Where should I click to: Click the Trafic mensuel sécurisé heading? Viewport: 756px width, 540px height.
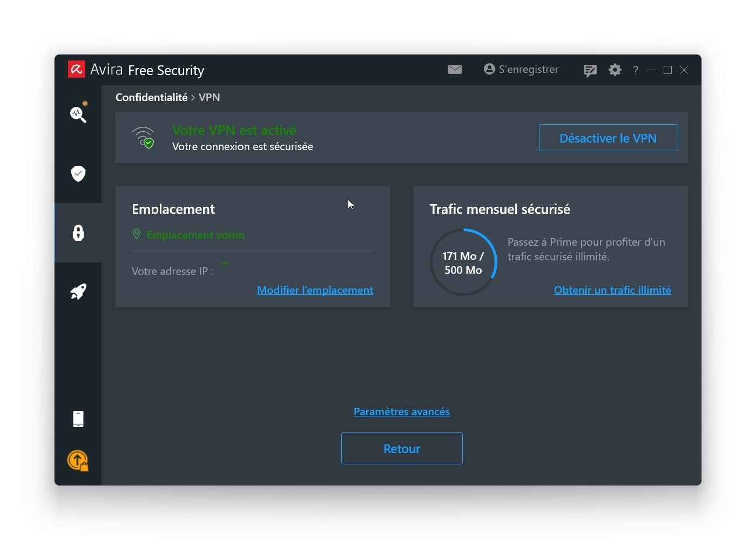click(500, 209)
